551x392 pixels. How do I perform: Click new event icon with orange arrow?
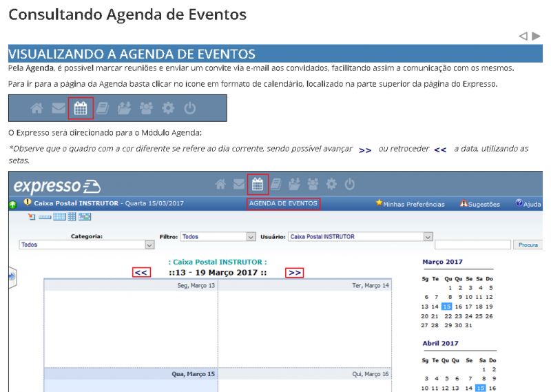[32, 216]
